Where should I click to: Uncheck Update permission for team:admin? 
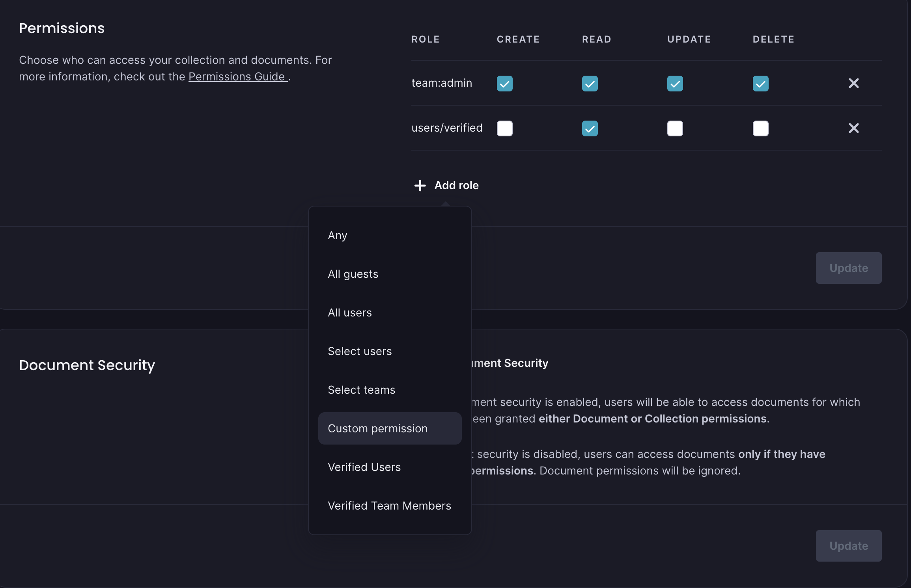[675, 83]
